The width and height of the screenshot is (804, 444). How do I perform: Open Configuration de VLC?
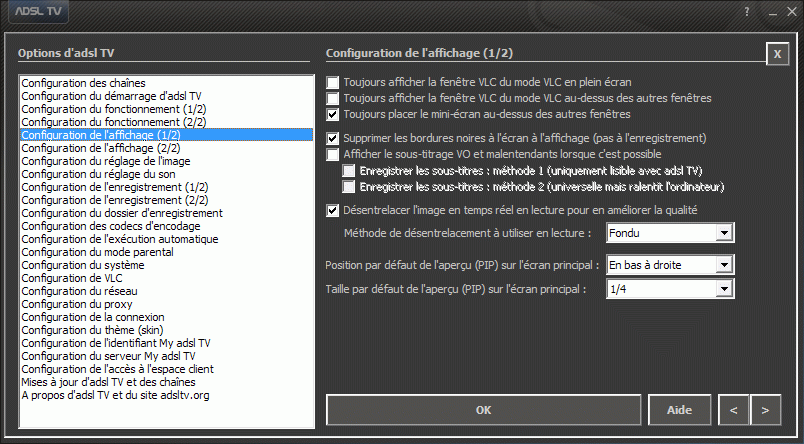(167, 278)
